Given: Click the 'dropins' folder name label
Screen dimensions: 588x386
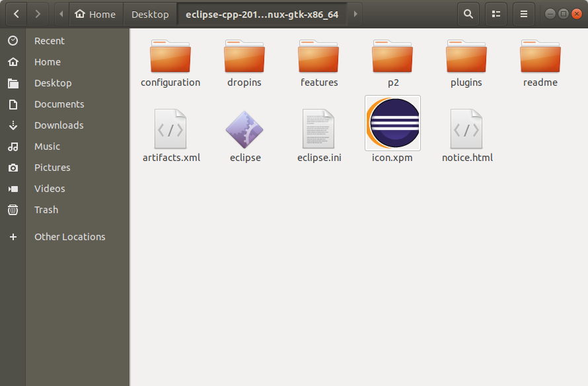Looking at the screenshot, I should click(x=244, y=82).
